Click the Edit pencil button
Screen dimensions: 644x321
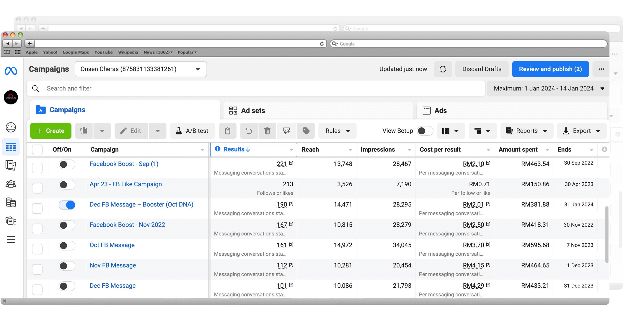pyautogui.click(x=131, y=131)
